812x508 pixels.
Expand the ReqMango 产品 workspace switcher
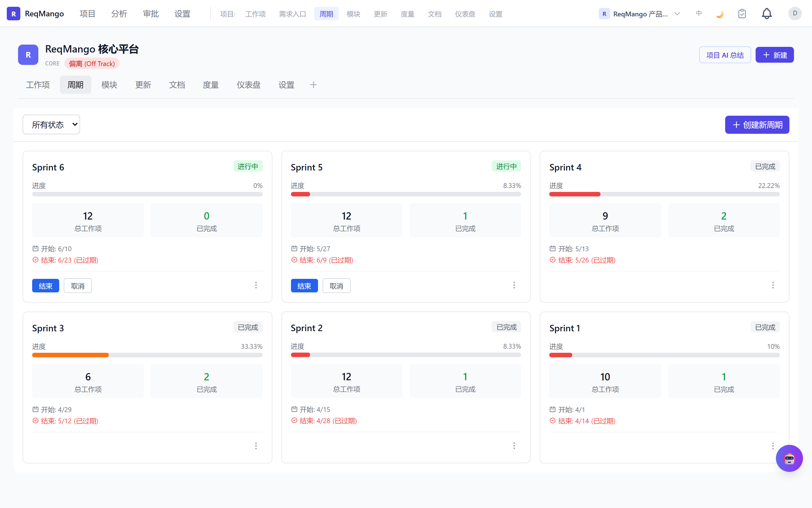tap(639, 14)
